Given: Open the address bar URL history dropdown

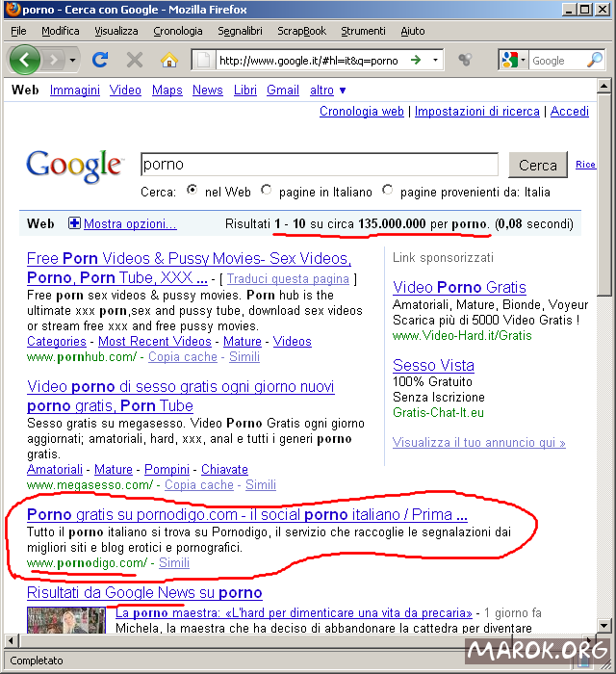Looking at the screenshot, I should (x=435, y=60).
